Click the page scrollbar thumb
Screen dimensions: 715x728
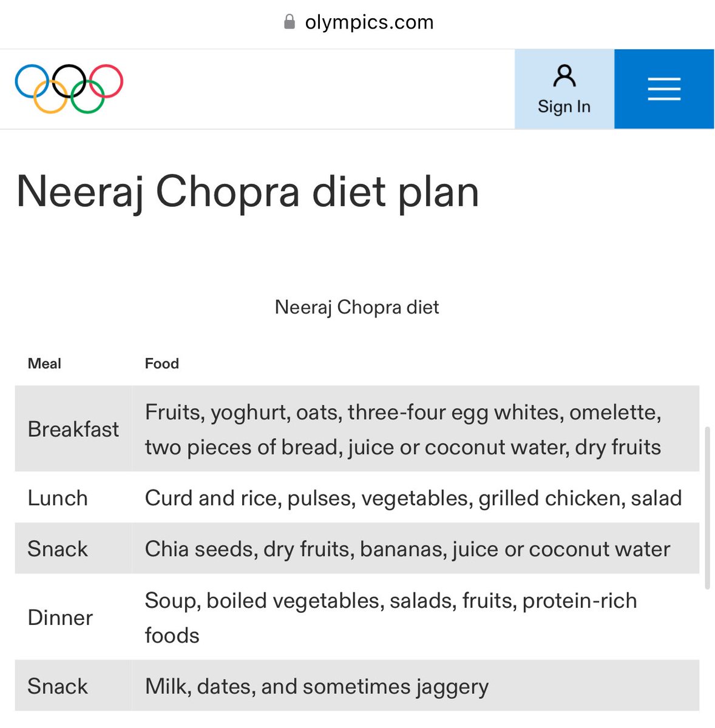pyautogui.click(x=707, y=508)
